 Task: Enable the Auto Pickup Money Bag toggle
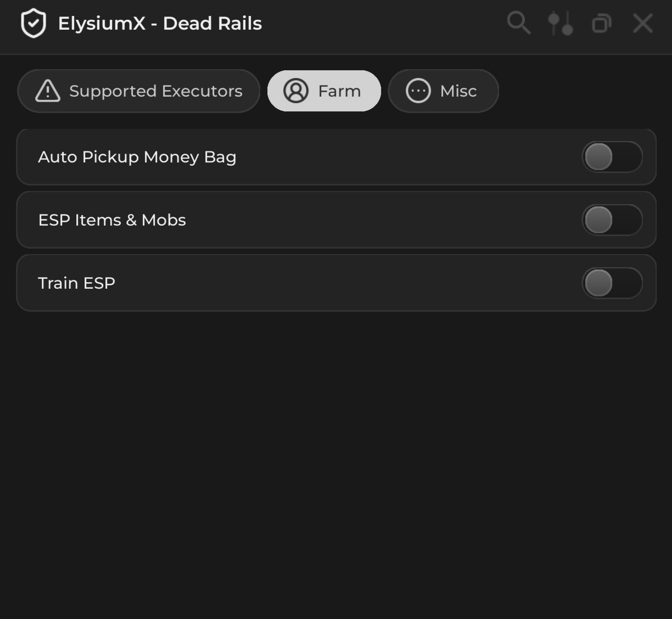(612, 157)
